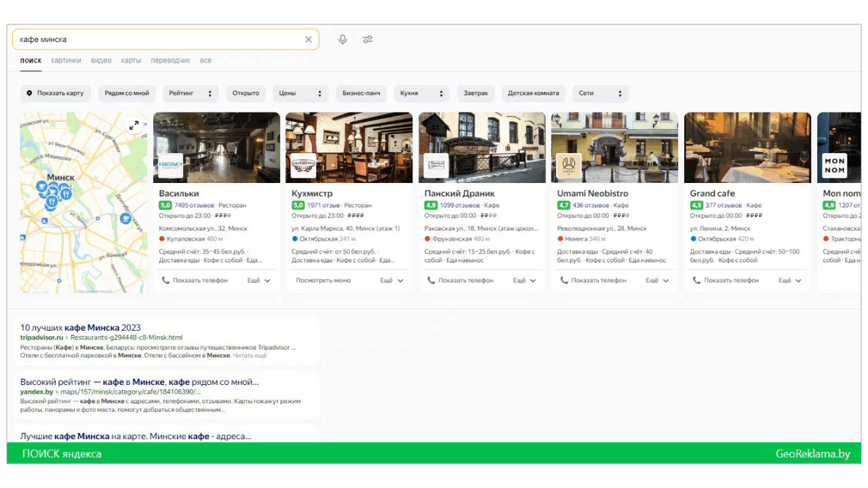
Task: Show phone number for Панский Драник
Action: (x=460, y=281)
